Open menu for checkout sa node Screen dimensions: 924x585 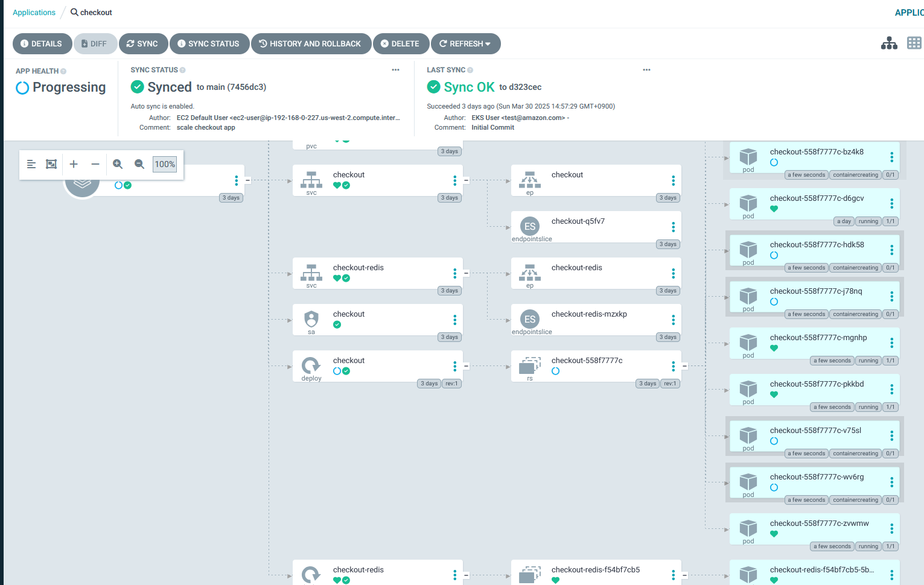[x=454, y=320]
